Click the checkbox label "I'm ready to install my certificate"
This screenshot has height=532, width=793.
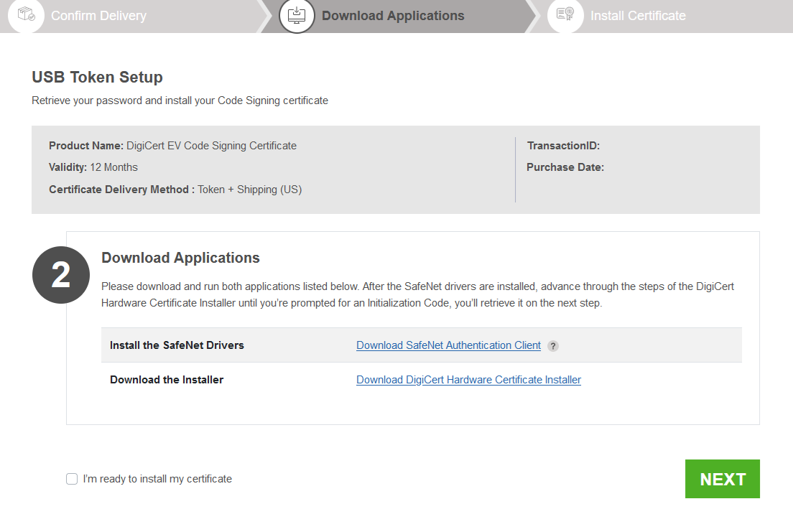(157, 479)
